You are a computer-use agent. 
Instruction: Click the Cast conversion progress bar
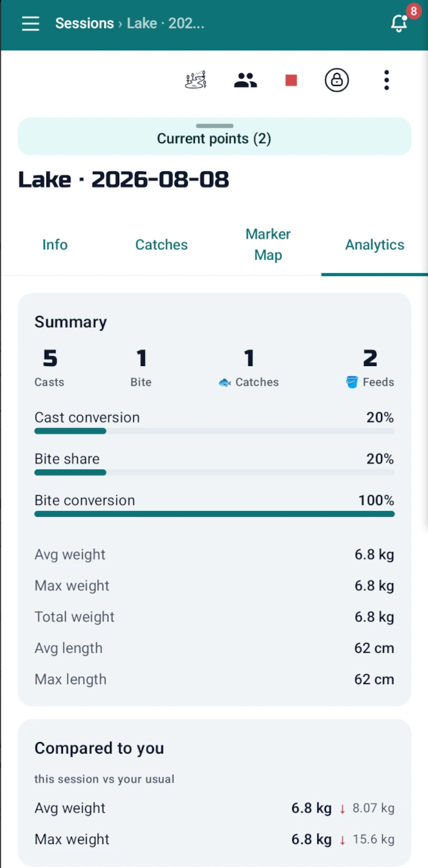tap(215, 431)
